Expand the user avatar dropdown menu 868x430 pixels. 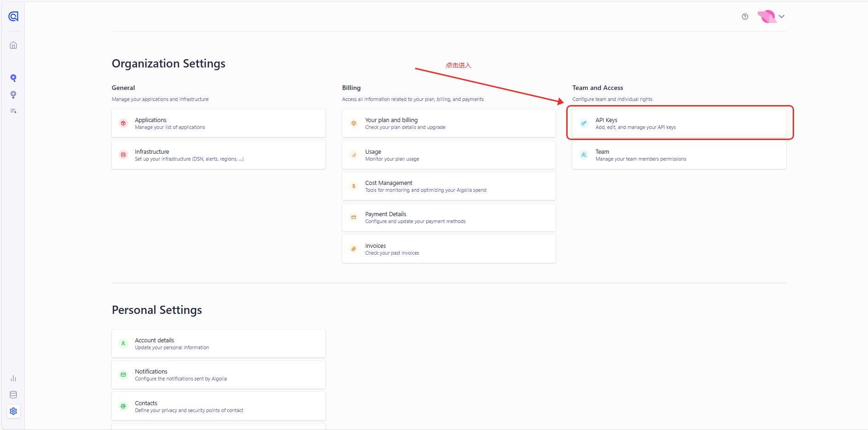coord(772,17)
